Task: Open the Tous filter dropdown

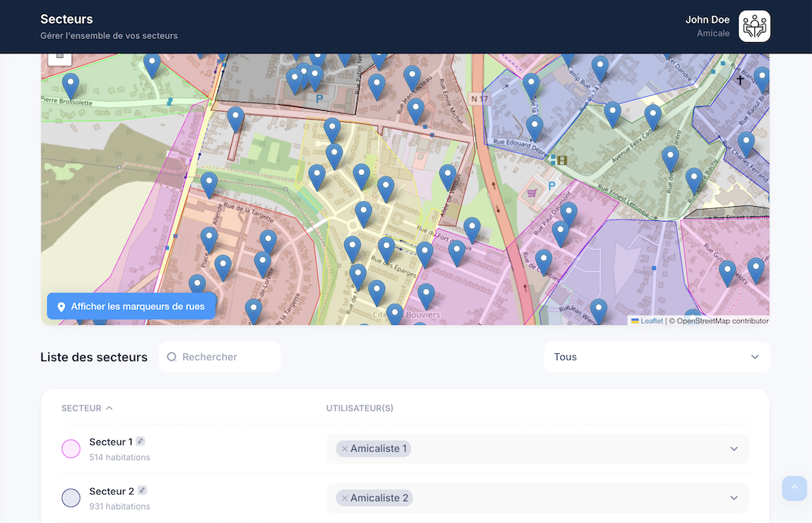Action: click(x=656, y=357)
